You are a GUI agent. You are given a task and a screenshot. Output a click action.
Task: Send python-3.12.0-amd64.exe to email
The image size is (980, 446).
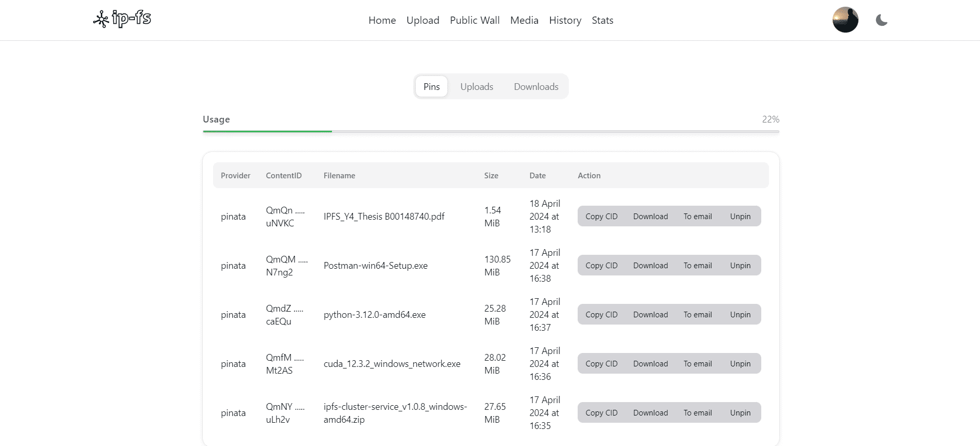tap(697, 315)
